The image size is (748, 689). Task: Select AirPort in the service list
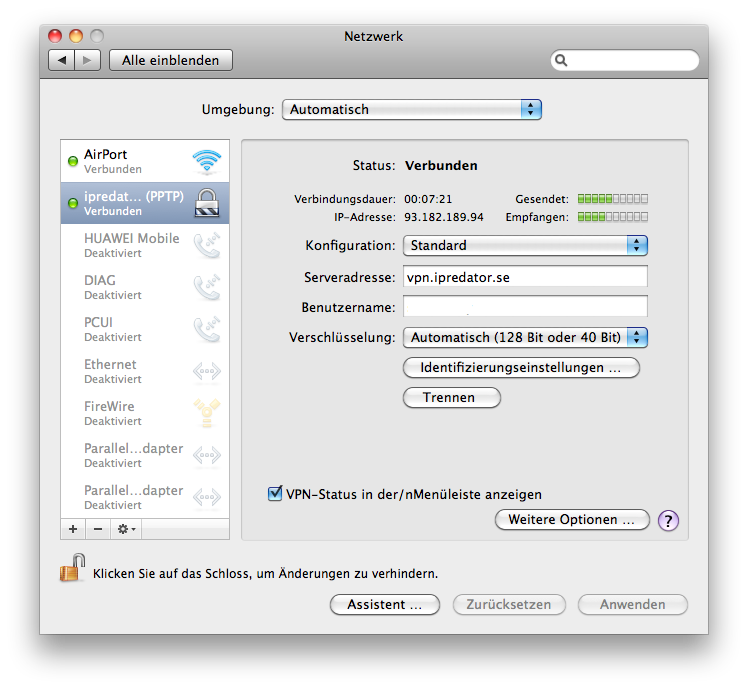145,161
